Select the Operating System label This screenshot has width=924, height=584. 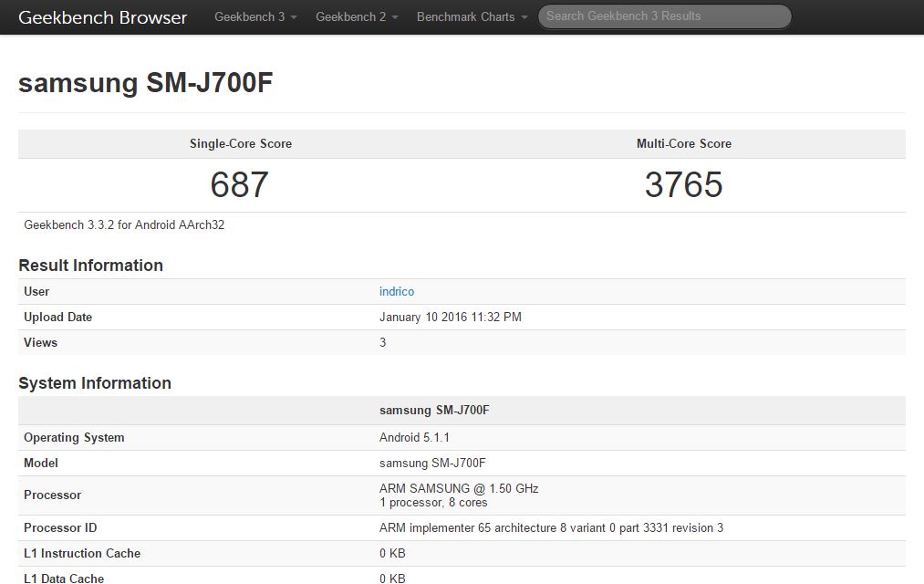(74, 437)
